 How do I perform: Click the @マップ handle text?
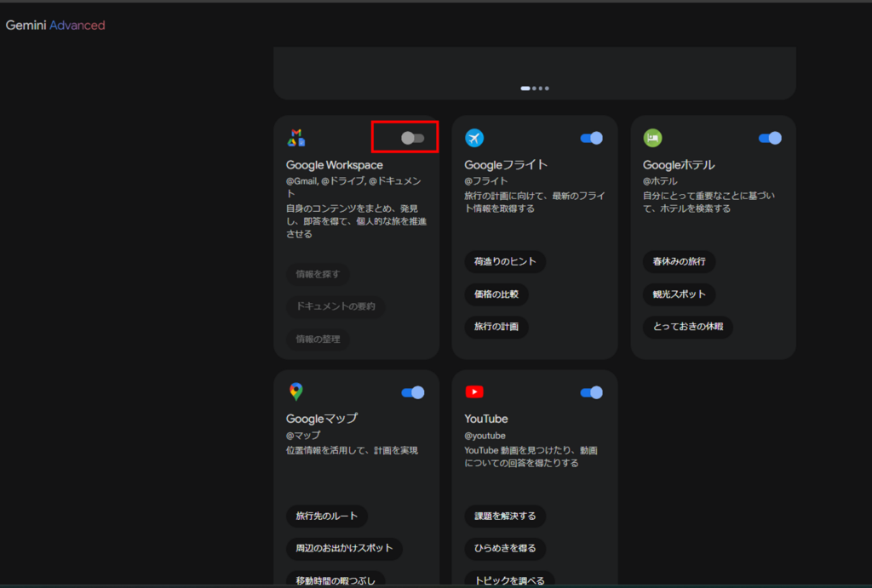click(303, 435)
